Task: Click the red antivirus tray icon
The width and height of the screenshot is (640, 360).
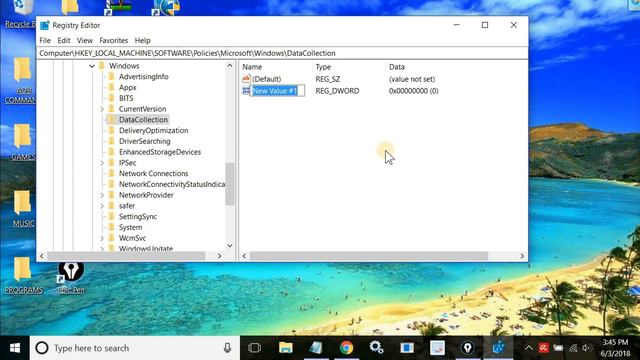Action: point(543,348)
